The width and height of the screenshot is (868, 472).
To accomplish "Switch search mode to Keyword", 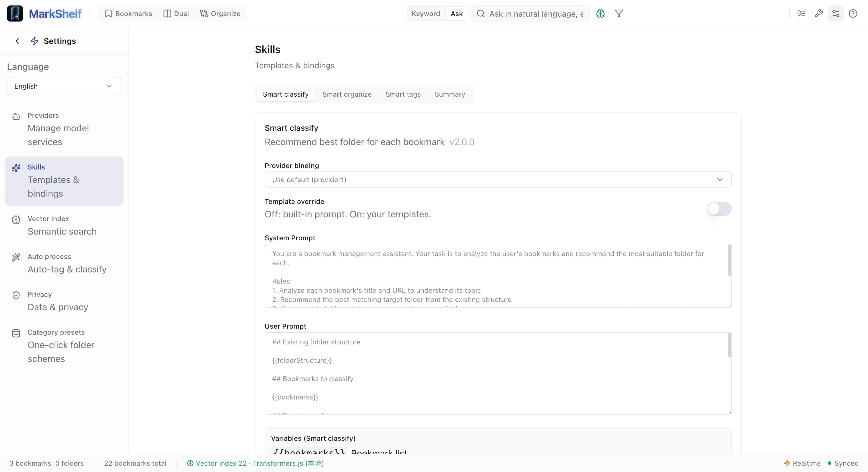I will click(x=426, y=13).
